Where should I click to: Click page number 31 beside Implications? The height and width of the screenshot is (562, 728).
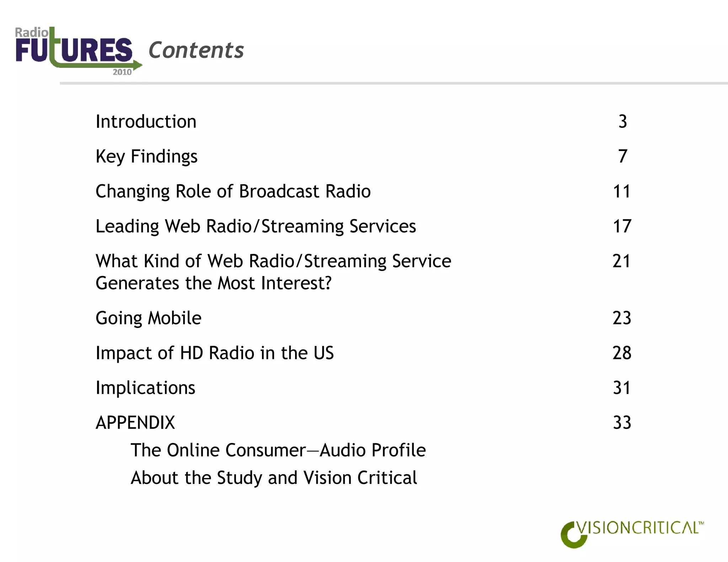(x=622, y=388)
